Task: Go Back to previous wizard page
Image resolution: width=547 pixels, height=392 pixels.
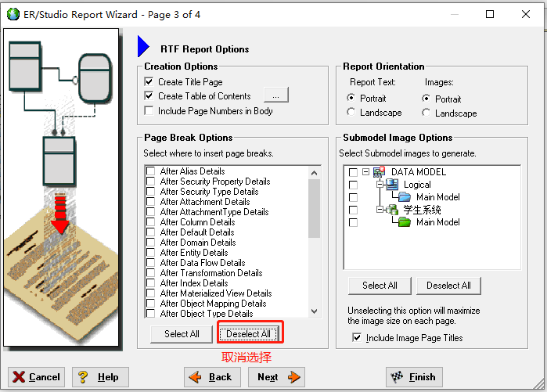Action: 212,377
